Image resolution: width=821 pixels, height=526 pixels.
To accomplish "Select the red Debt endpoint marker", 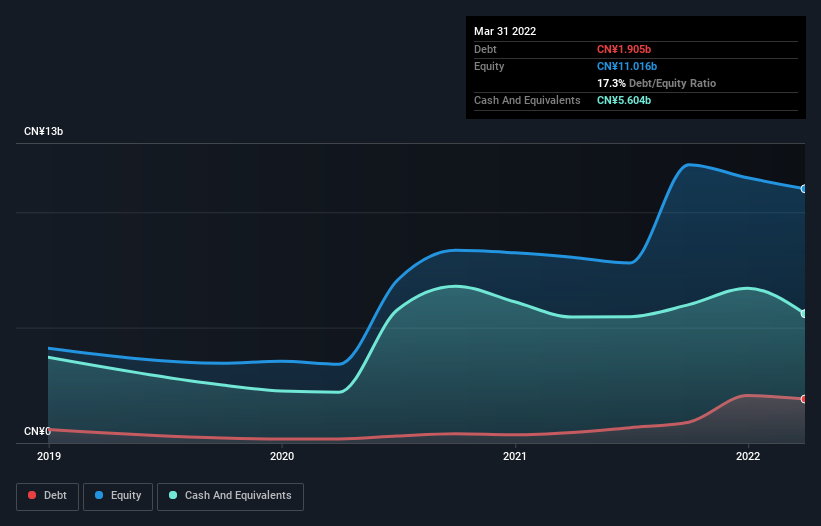I will [x=804, y=399].
